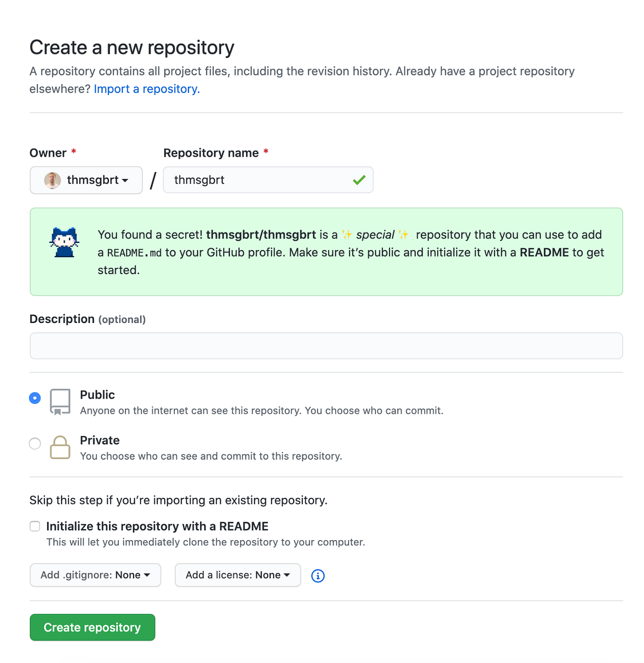Select the Public visibility radio button

click(35, 398)
